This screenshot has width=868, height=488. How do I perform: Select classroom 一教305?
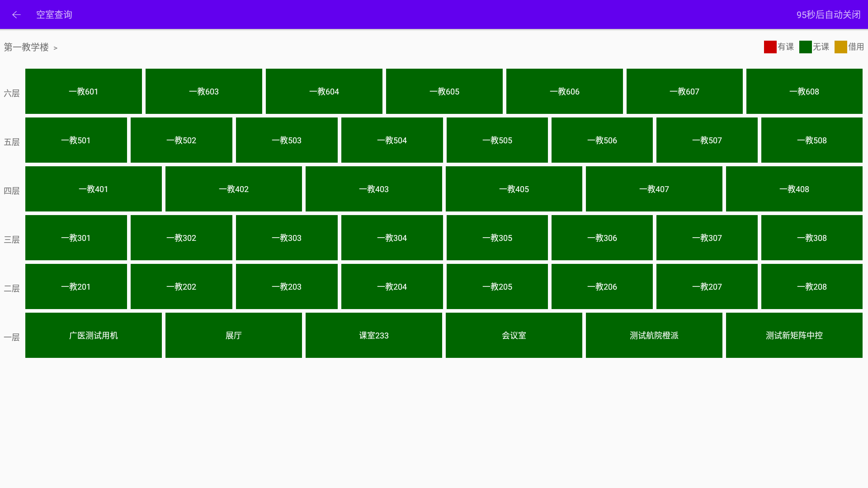[497, 238]
